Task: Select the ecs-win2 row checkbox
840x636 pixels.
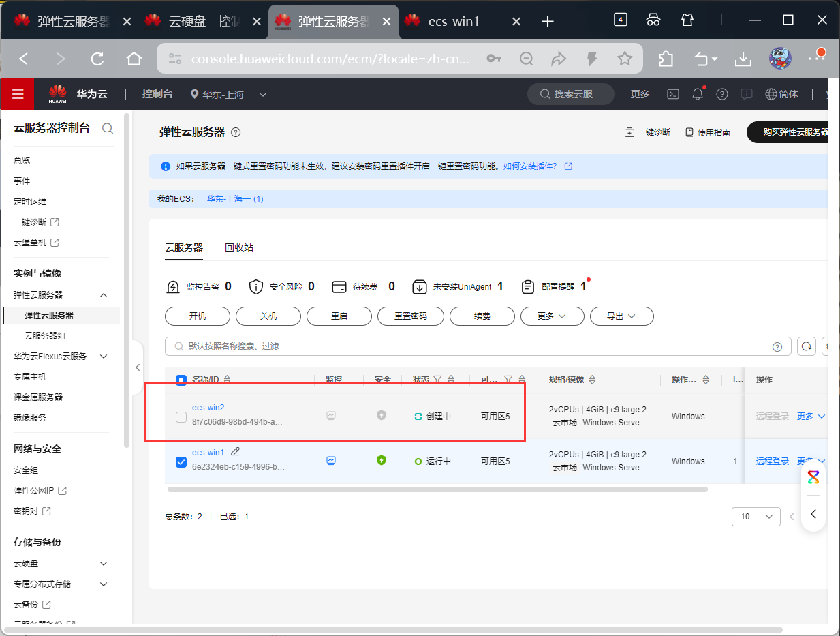Action: (181, 417)
